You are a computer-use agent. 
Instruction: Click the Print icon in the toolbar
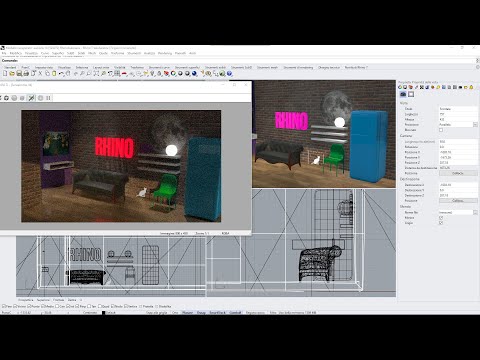click(x=26, y=73)
